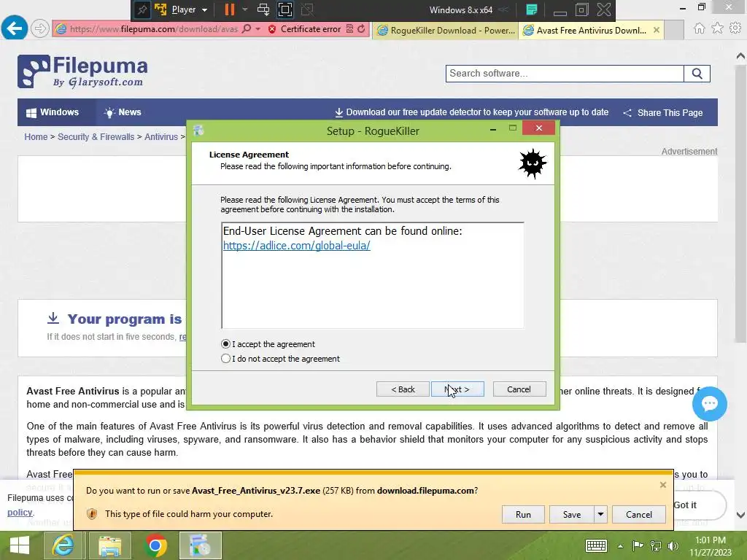The width and height of the screenshot is (747, 560).
Task: Open a new browser tab
Action: pyautogui.click(x=674, y=31)
